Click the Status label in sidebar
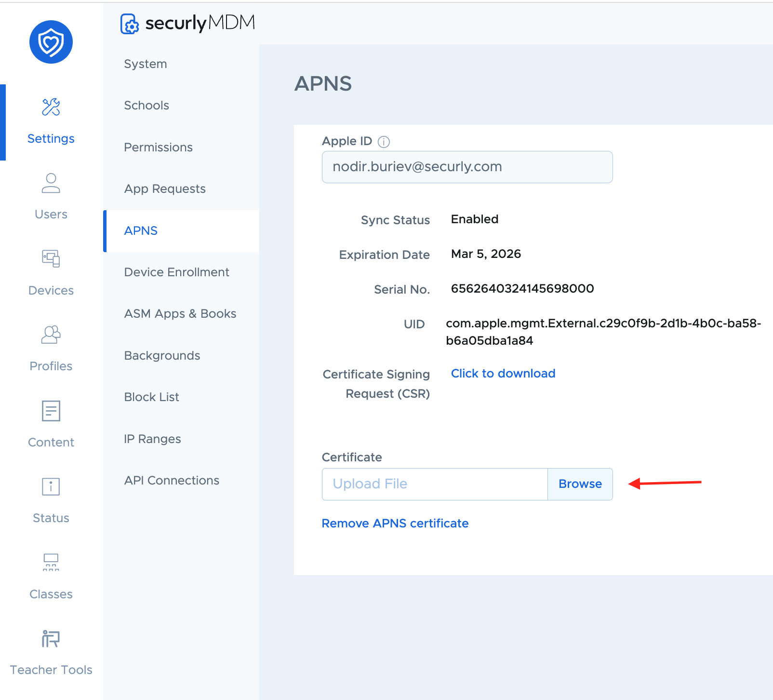 (51, 518)
